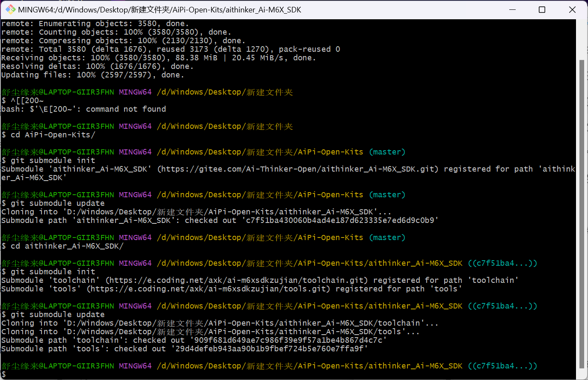Click the 'Receiving objects: 100%' line
Viewport: 588px width, 380px height.
[x=159, y=58]
